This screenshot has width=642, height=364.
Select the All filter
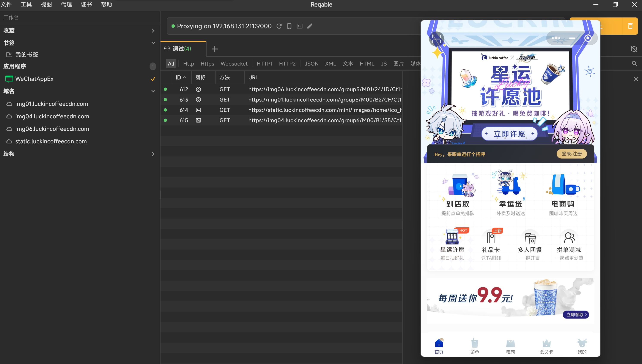(171, 64)
